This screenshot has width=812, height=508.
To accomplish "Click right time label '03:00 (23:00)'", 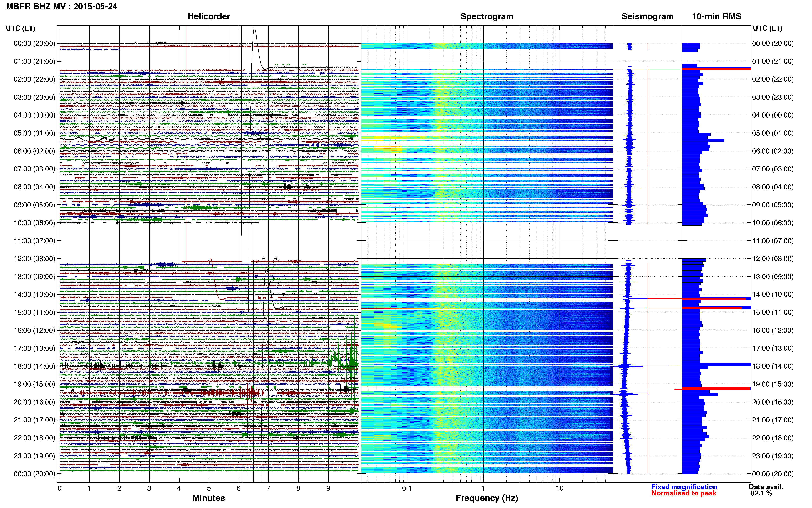I will pos(773,97).
